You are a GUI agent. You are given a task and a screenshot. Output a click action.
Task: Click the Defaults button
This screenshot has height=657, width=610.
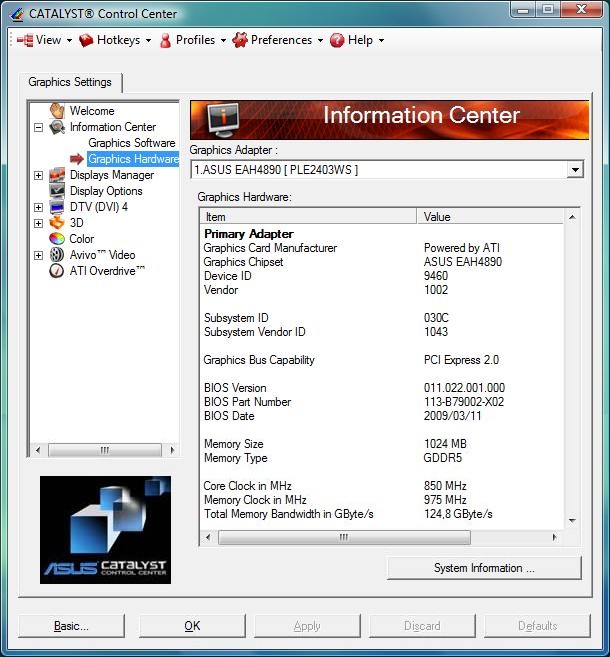[x=538, y=626]
